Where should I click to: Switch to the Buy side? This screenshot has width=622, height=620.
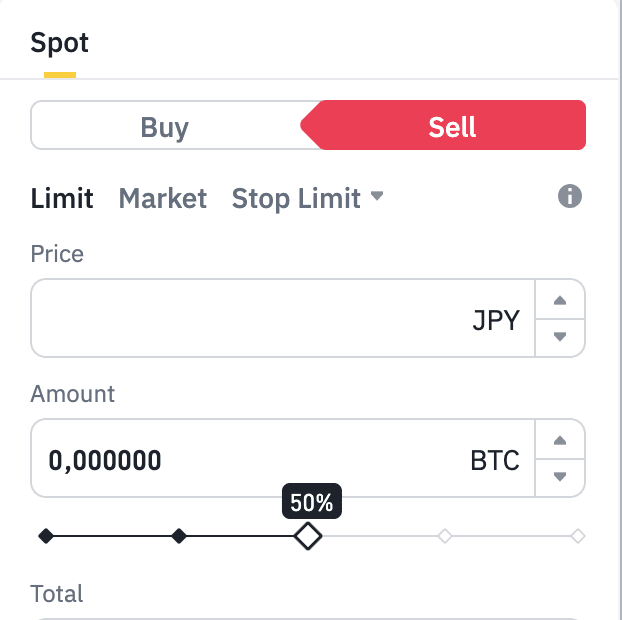click(x=165, y=127)
